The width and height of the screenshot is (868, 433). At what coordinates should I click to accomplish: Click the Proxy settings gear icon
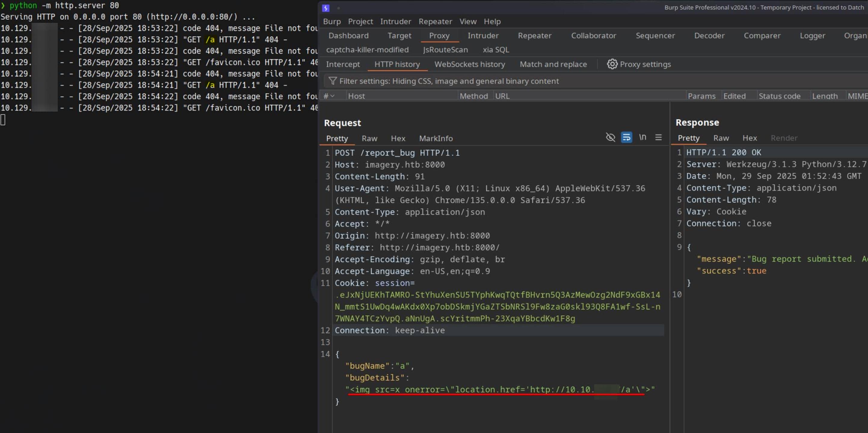pos(612,64)
